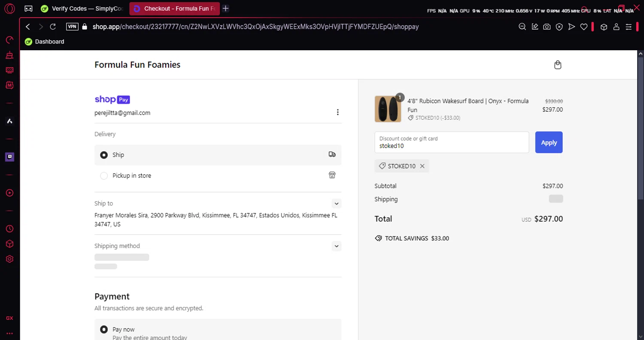Click the perejiltta@gmail.com email text
The image size is (644, 340).
(122, 113)
